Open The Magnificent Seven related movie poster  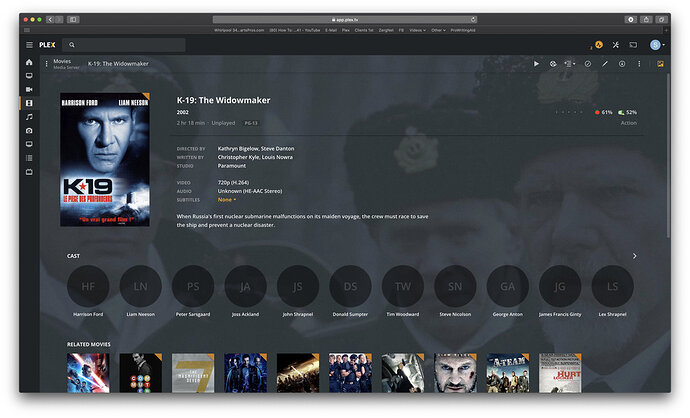193,373
